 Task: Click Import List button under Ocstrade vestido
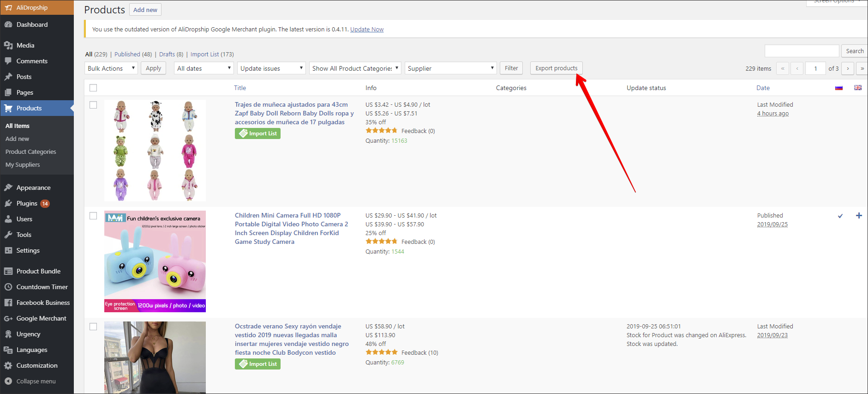pos(257,364)
